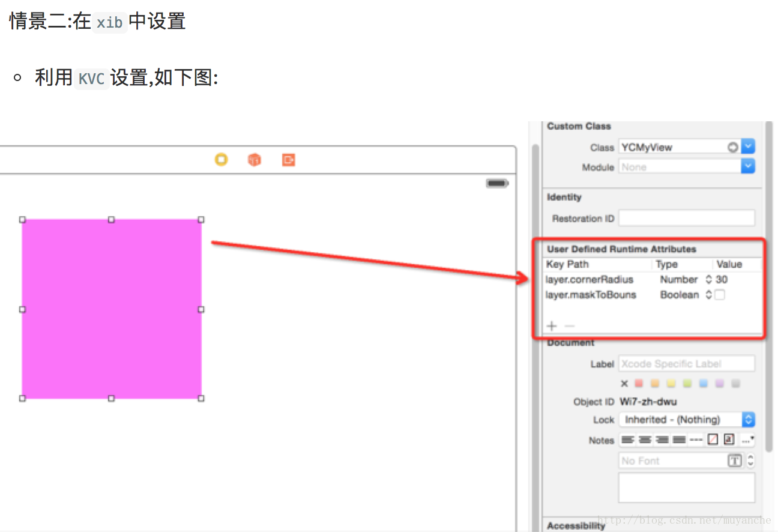Pick the red label color swatch
This screenshot has width=778, height=532.
coord(639,383)
